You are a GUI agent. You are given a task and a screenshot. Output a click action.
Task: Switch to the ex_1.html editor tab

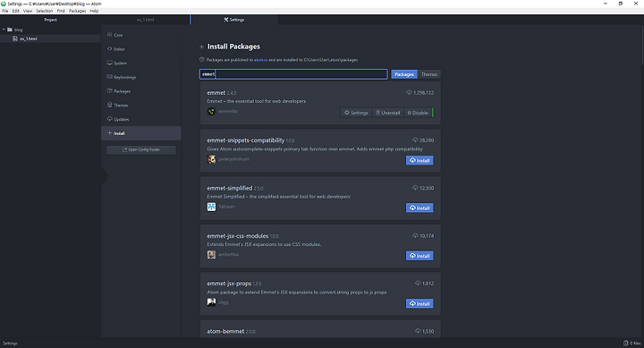(146, 20)
